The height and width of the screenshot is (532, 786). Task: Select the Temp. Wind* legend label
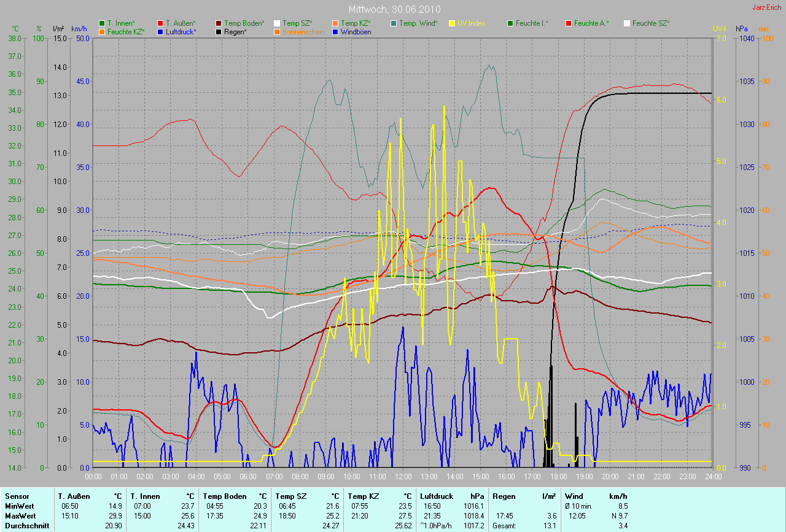point(418,23)
